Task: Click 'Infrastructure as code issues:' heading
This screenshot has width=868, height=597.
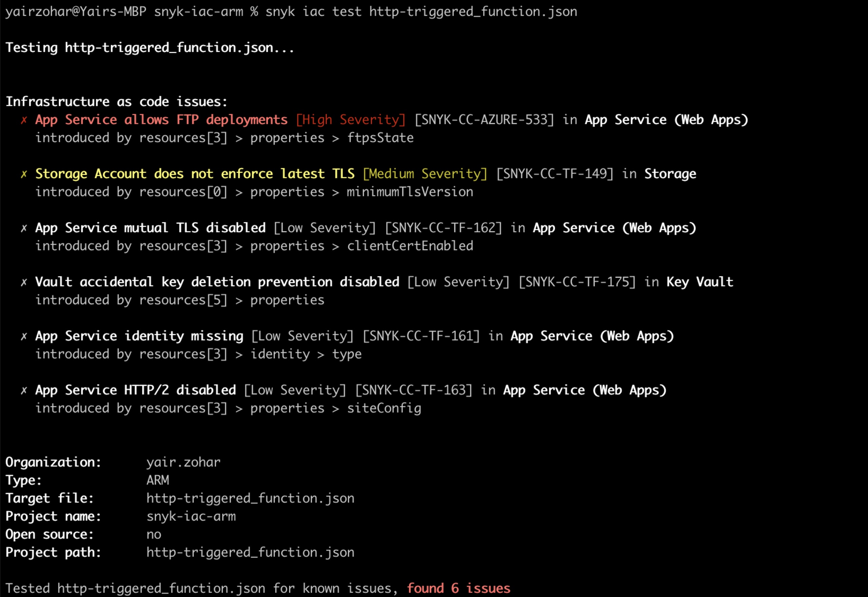Action: coord(116,102)
